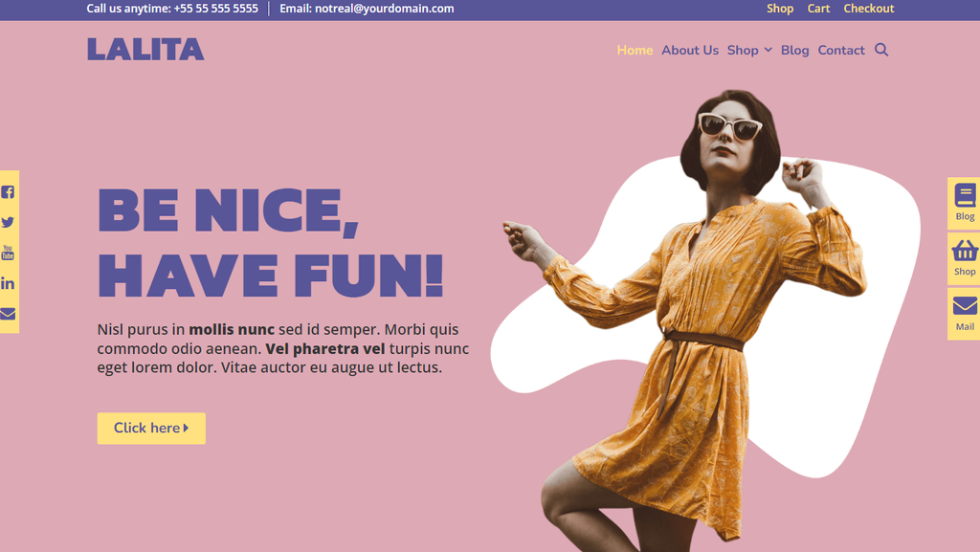Screen dimensions: 980x552
Task: Click the 'BE NICE, HAVE FUN!' headline
Action: click(x=271, y=242)
